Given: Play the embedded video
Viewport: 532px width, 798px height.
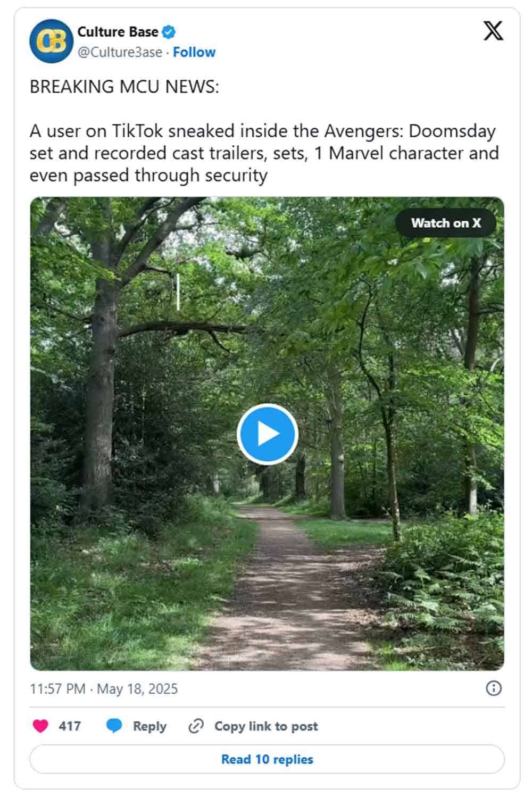Looking at the screenshot, I should point(267,434).
